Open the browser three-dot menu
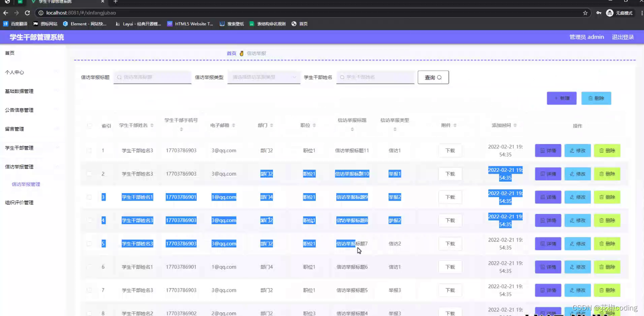 pos(641,13)
